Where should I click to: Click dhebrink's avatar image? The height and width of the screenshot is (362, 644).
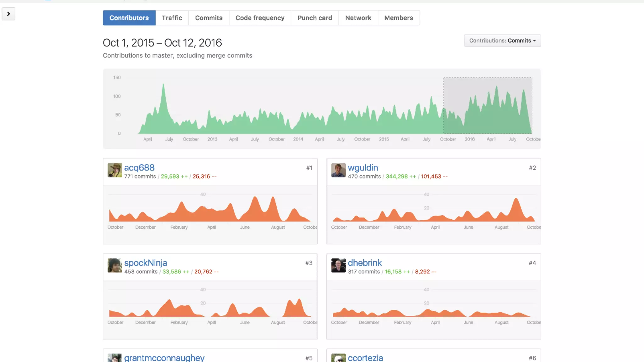click(338, 266)
